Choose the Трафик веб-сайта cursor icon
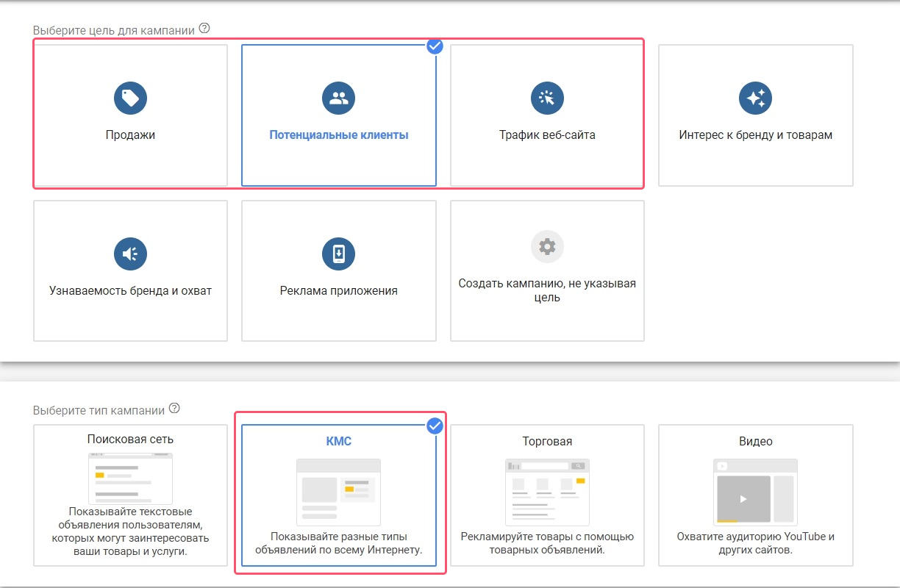Image resolution: width=900 pixels, height=588 pixels. [547, 98]
